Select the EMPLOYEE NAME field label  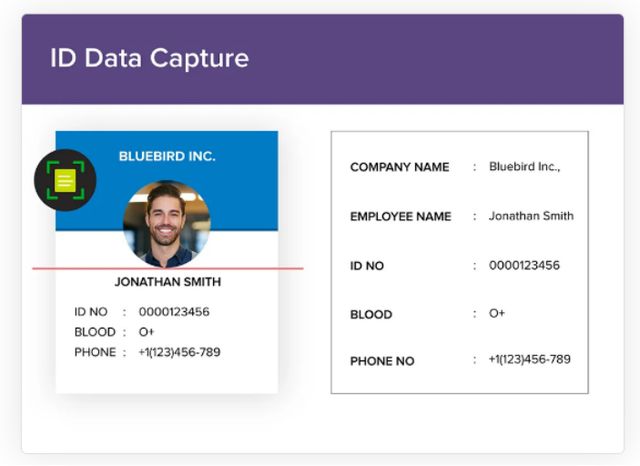click(x=401, y=216)
